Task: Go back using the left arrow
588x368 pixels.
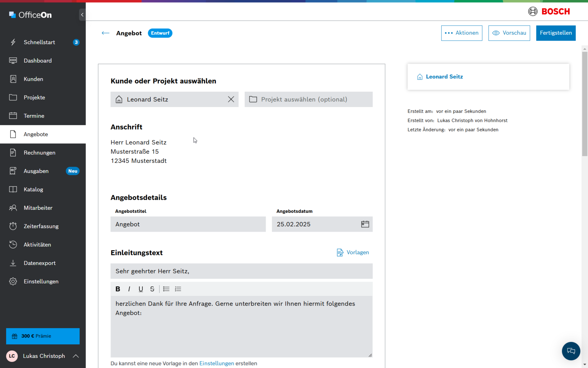Action: click(x=105, y=33)
